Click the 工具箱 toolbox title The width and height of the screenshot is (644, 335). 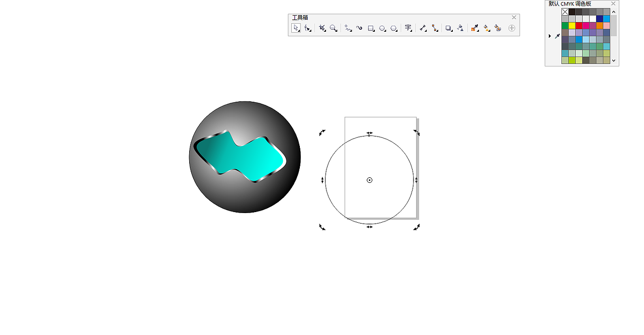pos(300,18)
